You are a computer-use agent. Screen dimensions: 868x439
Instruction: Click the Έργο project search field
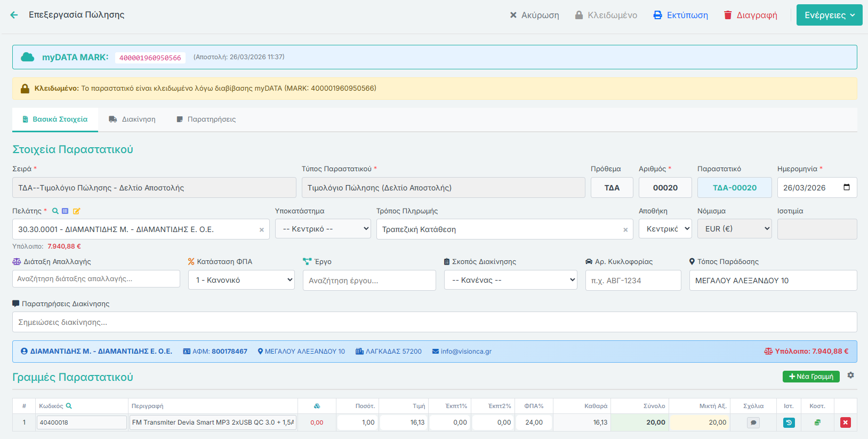pos(369,281)
